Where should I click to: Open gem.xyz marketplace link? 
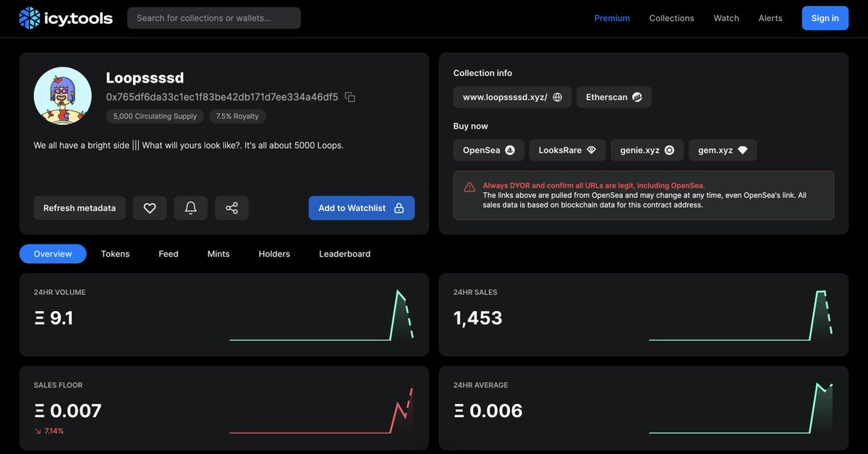point(723,150)
